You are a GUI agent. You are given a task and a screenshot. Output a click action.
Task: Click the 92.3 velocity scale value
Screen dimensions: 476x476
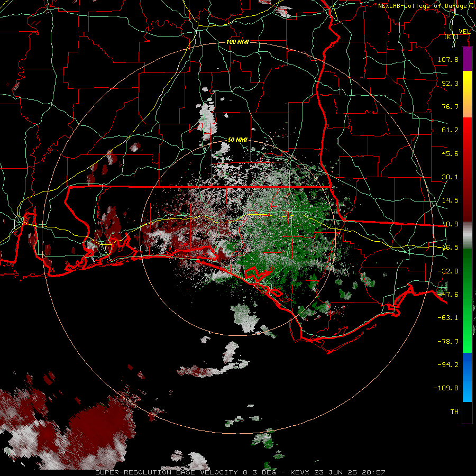pyautogui.click(x=450, y=83)
